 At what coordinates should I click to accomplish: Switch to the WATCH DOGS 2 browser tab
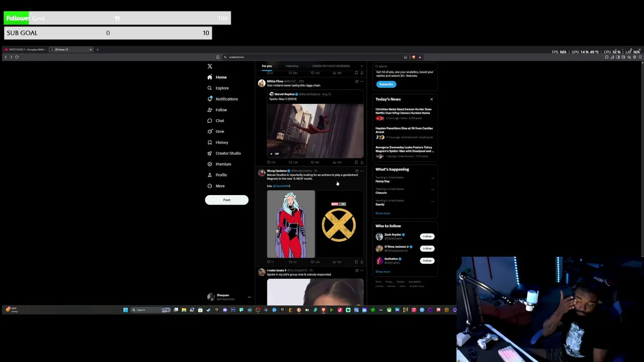(x=25, y=49)
